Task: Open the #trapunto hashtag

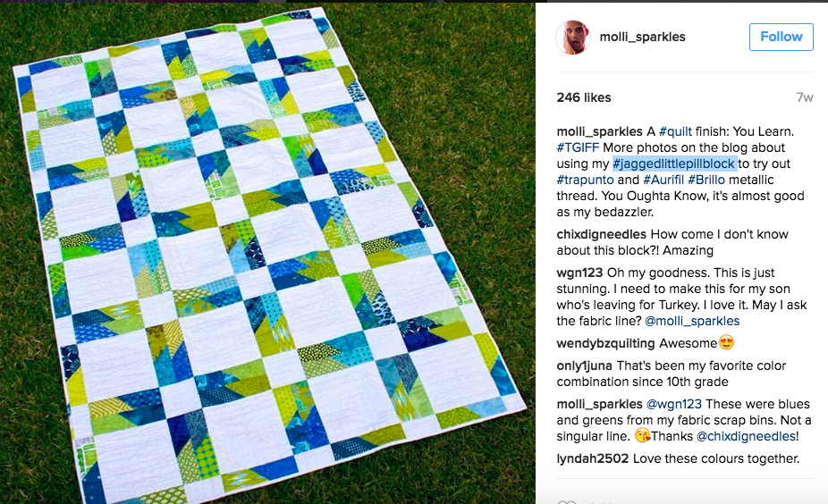Action: 585,180
